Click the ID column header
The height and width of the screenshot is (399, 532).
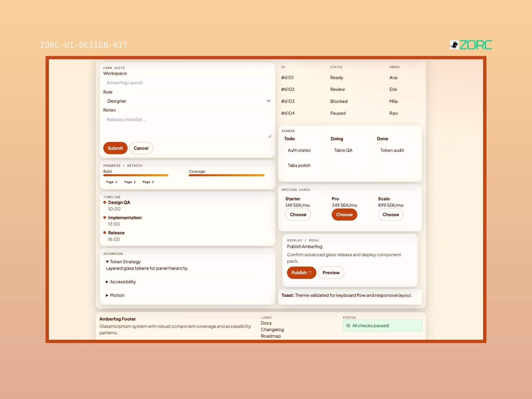point(283,67)
